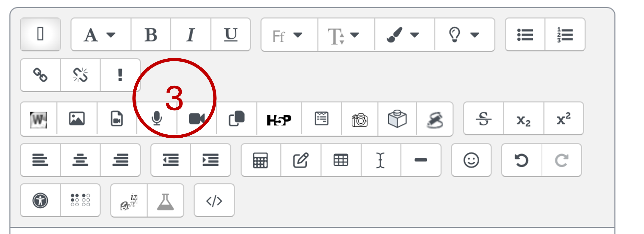This screenshot has width=644, height=234.
Task: Open the emoji picker
Action: [471, 160]
